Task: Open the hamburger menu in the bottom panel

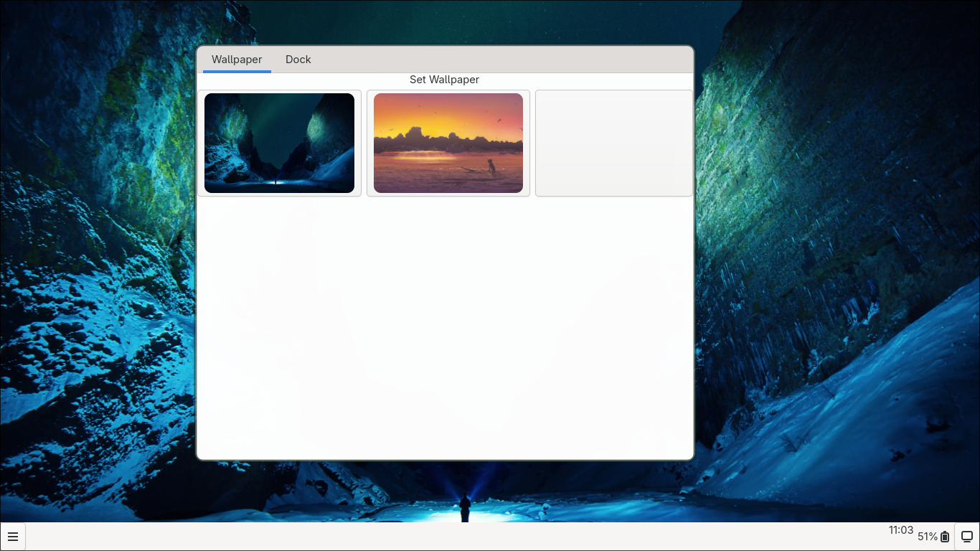Action: (x=13, y=537)
